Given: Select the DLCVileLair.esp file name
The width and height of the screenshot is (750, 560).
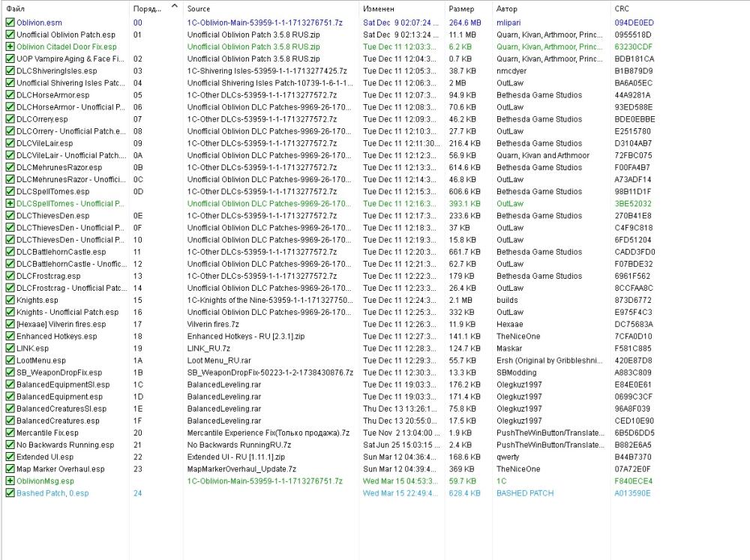Looking at the screenshot, I should (44, 143).
